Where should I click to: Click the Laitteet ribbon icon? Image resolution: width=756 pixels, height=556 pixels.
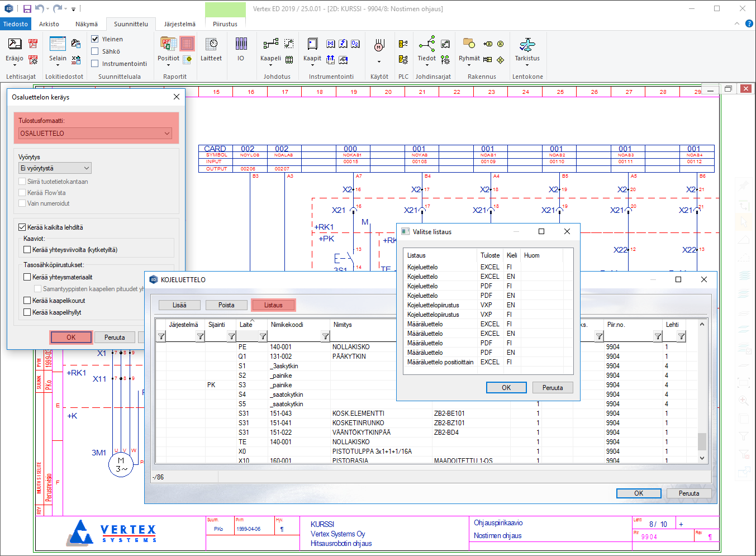click(x=211, y=45)
